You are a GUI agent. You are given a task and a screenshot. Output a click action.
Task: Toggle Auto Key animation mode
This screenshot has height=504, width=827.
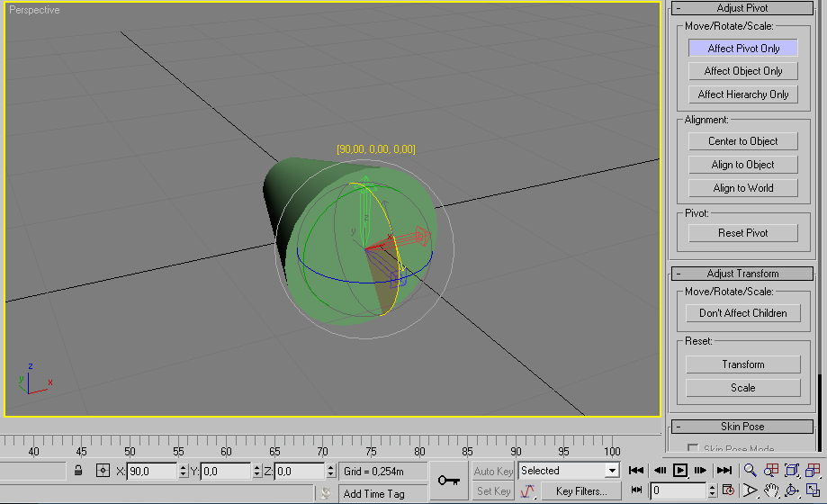tap(494, 471)
